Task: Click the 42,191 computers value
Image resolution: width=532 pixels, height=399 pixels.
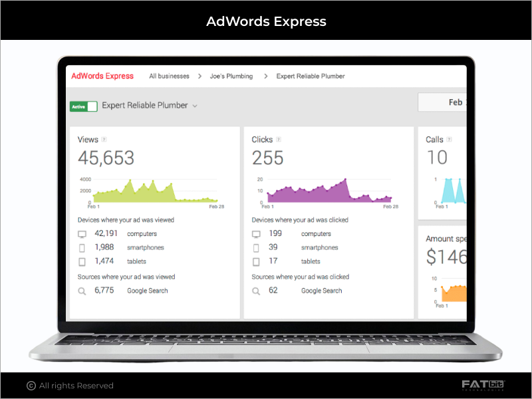Action: pyautogui.click(x=106, y=233)
